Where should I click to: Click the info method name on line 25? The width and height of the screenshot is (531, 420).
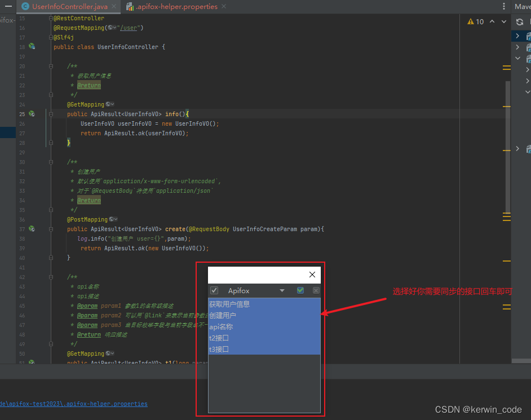coord(172,114)
